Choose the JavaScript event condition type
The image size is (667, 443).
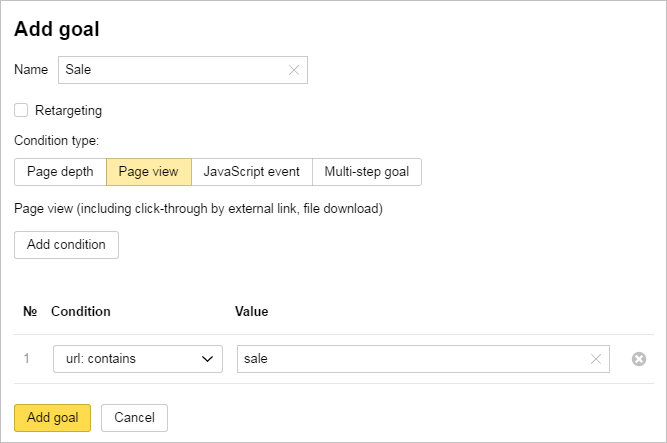click(251, 172)
